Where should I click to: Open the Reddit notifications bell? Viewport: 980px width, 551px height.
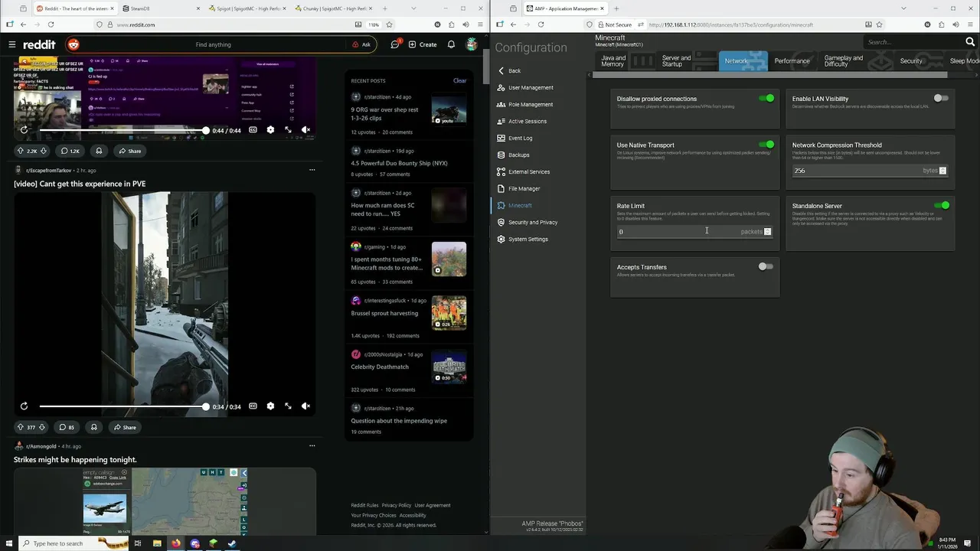coord(451,44)
